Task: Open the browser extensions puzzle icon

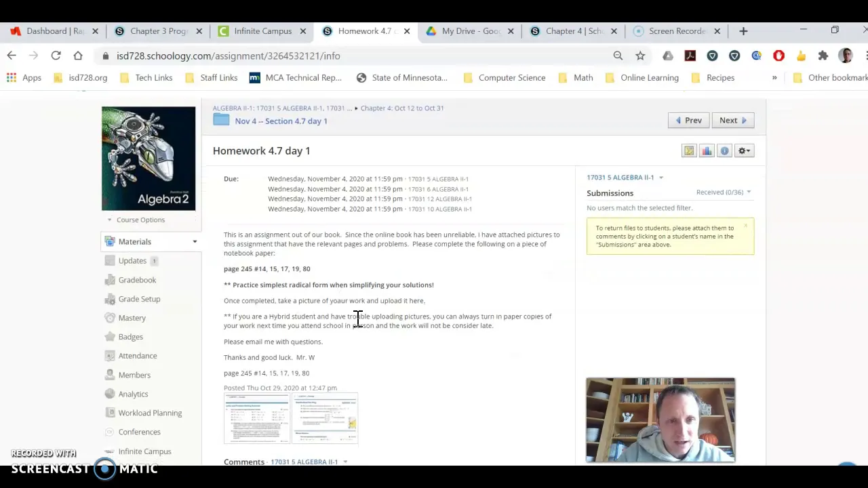Action: [823, 56]
